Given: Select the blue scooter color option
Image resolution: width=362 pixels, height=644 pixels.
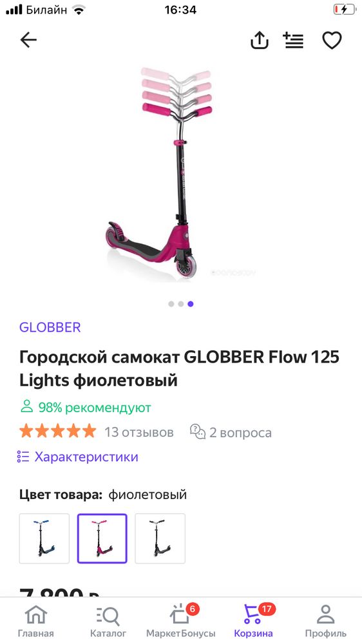Looking at the screenshot, I should (44, 538).
